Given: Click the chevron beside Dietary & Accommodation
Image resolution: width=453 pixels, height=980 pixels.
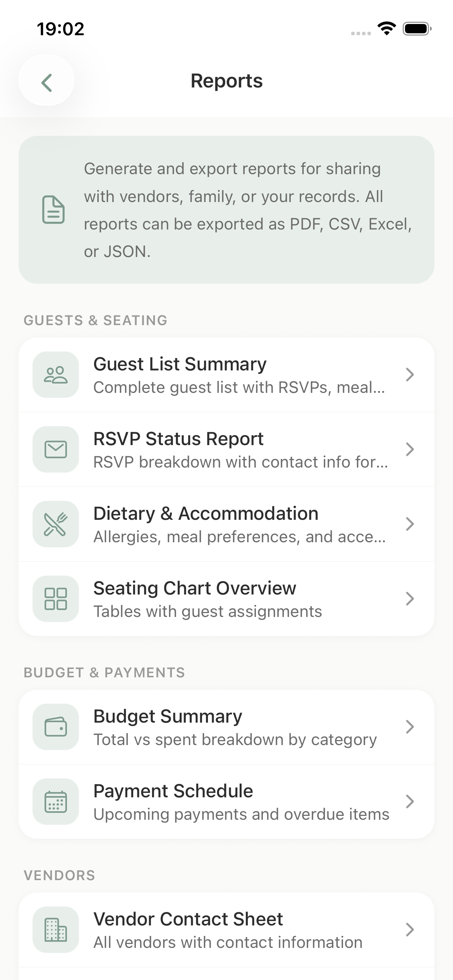Looking at the screenshot, I should (x=410, y=524).
